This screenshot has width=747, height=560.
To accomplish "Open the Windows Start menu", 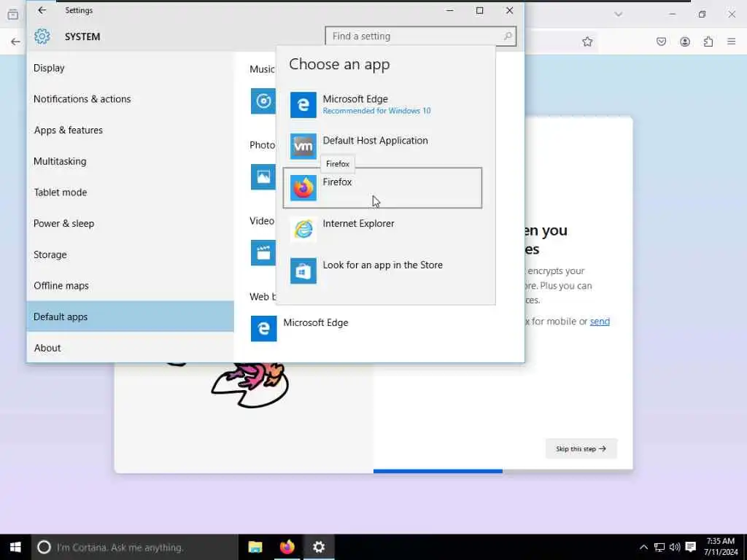I will [x=15, y=547].
